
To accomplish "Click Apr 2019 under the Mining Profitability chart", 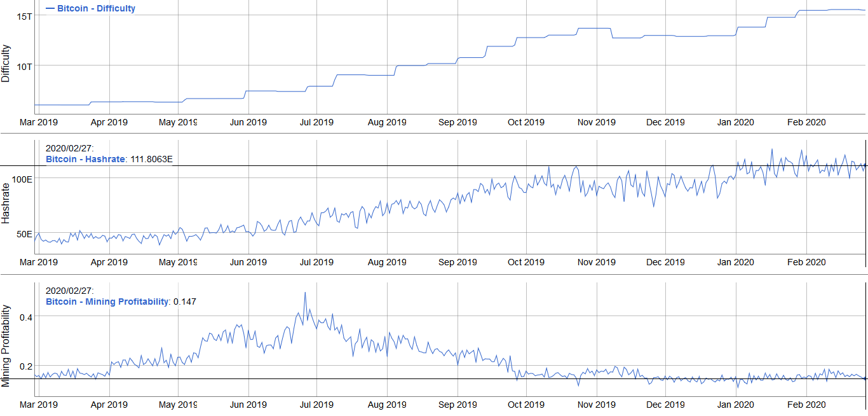I will (109, 405).
